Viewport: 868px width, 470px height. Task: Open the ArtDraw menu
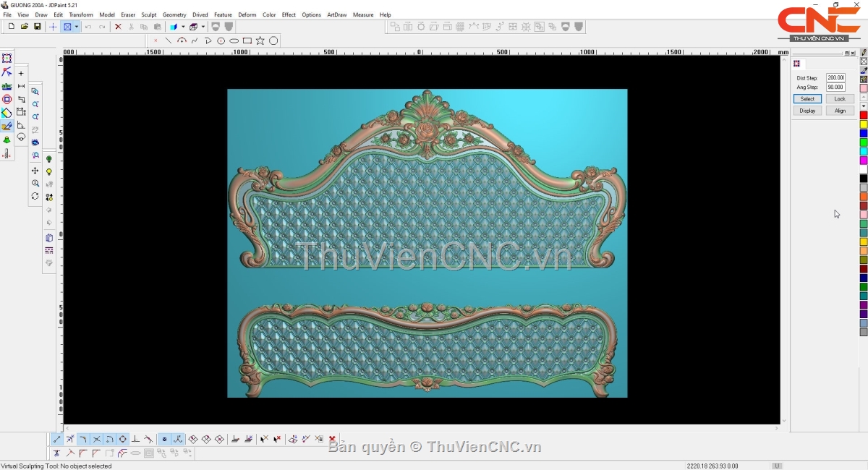336,14
